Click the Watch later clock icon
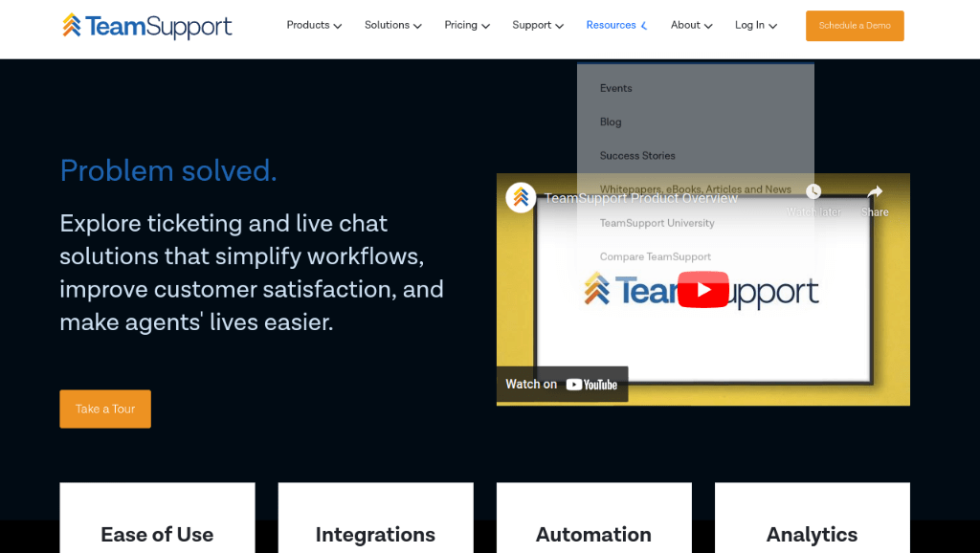980x553 pixels. pyautogui.click(x=813, y=192)
